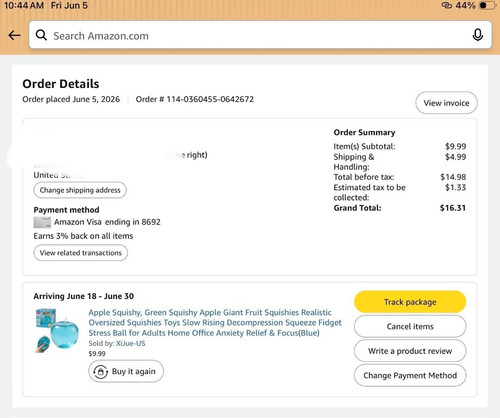Screen dimensions: 500x418
Task: Tap the back arrow icon
Action: coord(14,35)
